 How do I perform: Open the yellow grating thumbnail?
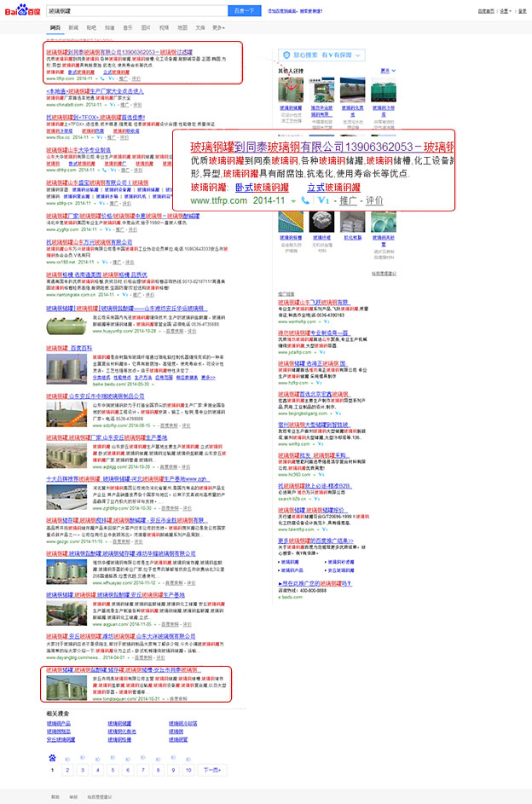291,222
